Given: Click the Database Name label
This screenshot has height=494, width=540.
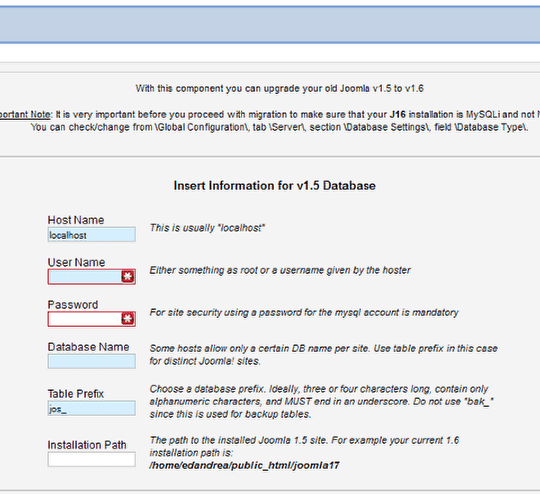Looking at the screenshot, I should pos(89,347).
